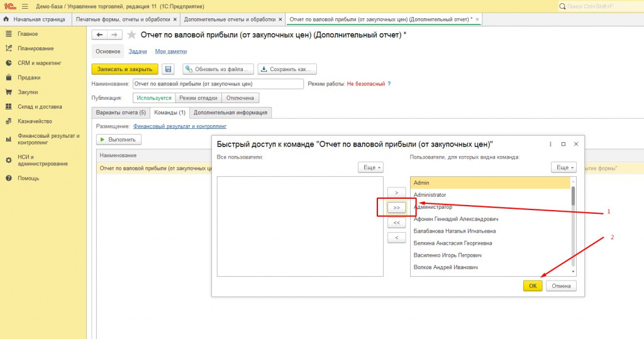Click Обновить из файла button
This screenshot has height=339, width=644.
pyautogui.click(x=218, y=69)
